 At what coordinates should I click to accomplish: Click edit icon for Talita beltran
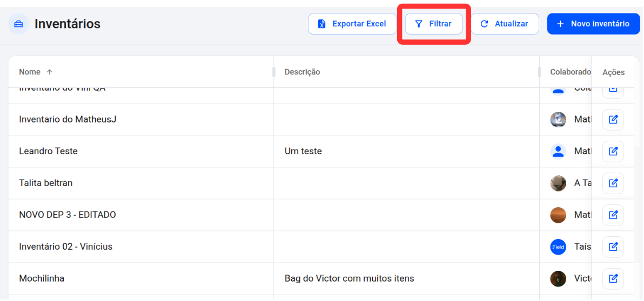[x=613, y=183]
